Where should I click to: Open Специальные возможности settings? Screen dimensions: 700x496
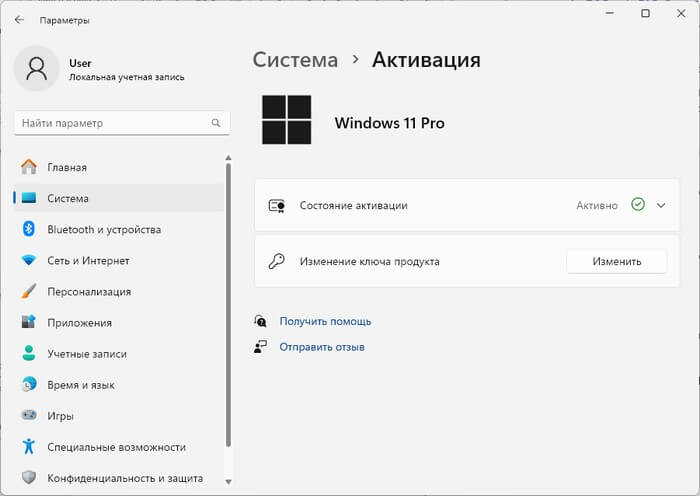tap(119, 447)
